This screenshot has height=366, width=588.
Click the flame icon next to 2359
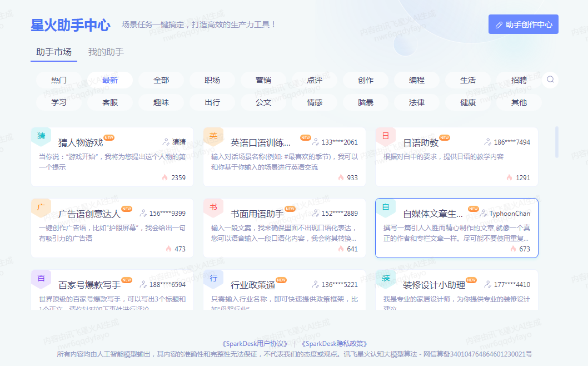[165, 177]
